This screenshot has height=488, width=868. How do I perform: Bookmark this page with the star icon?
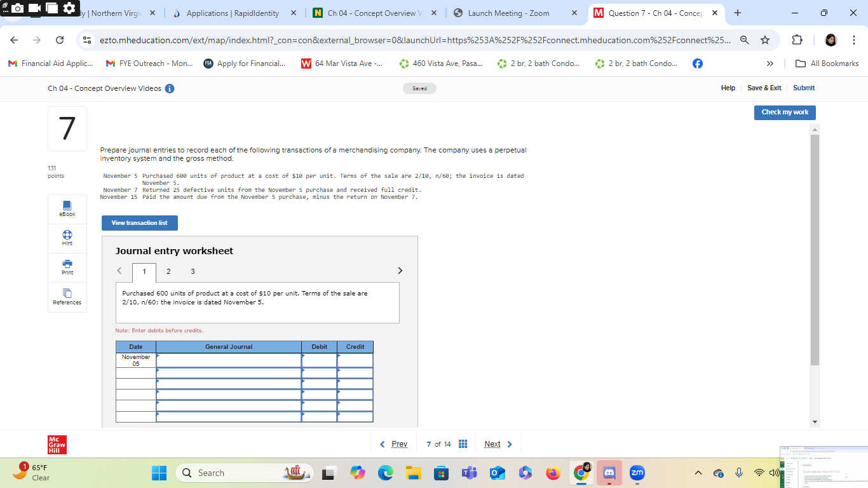click(x=765, y=40)
